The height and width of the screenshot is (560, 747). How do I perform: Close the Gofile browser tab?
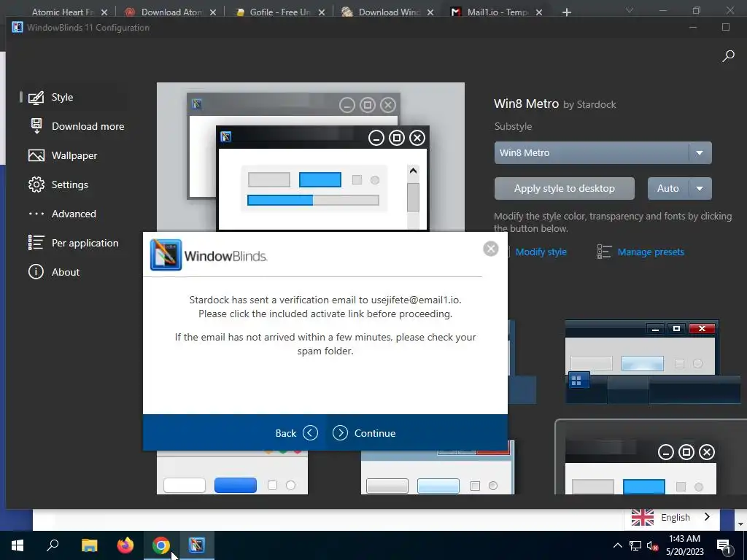(x=322, y=12)
